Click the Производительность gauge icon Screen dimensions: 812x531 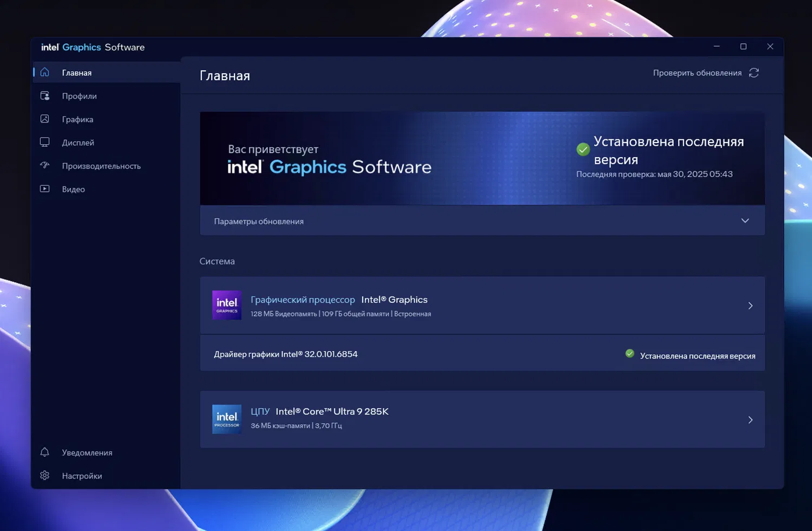click(45, 165)
